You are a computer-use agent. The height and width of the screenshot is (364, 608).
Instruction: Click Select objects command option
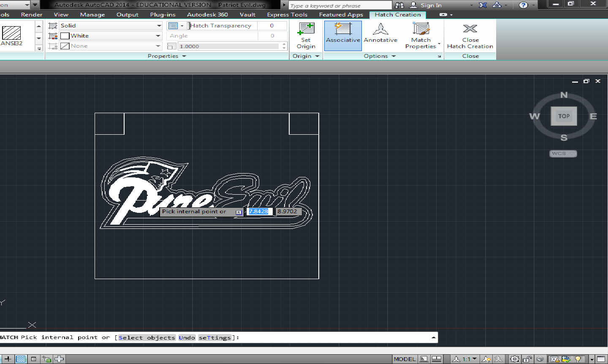click(147, 337)
